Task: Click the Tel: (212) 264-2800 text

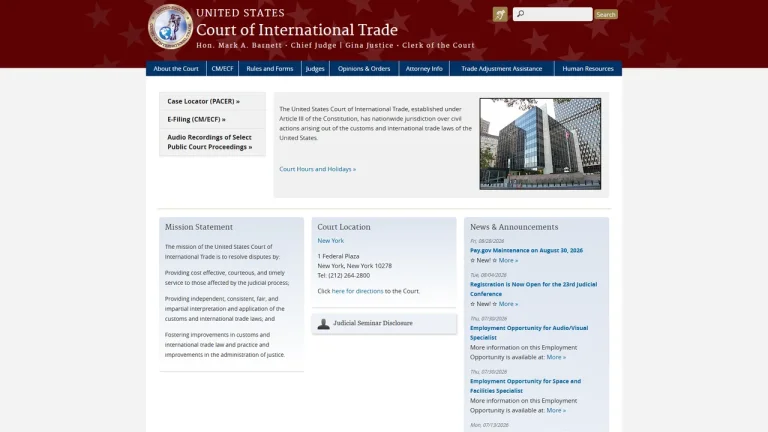Action: 343,276
